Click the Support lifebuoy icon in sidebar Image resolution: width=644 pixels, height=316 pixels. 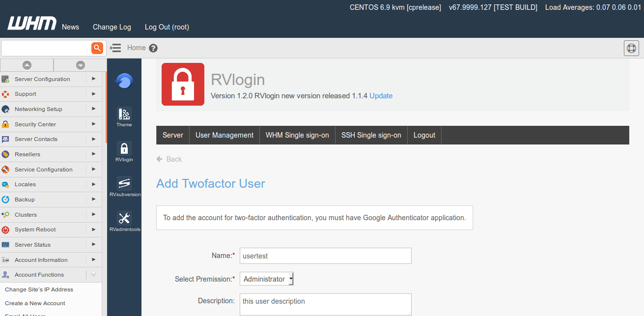pyautogui.click(x=5, y=94)
